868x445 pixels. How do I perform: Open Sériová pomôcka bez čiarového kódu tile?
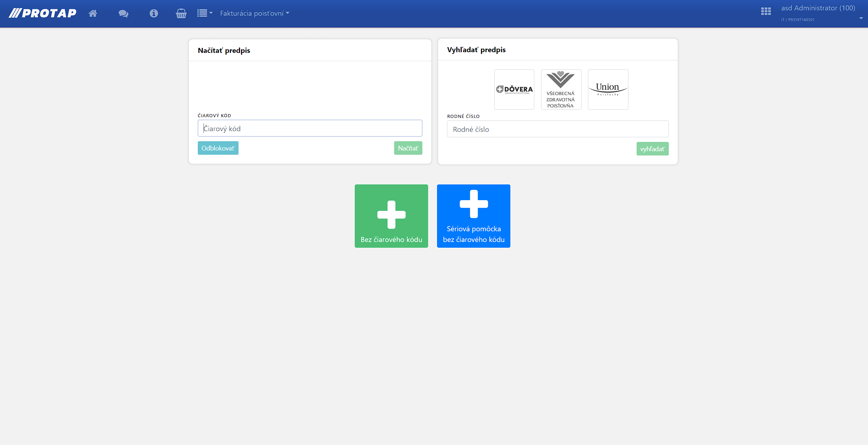(x=473, y=216)
